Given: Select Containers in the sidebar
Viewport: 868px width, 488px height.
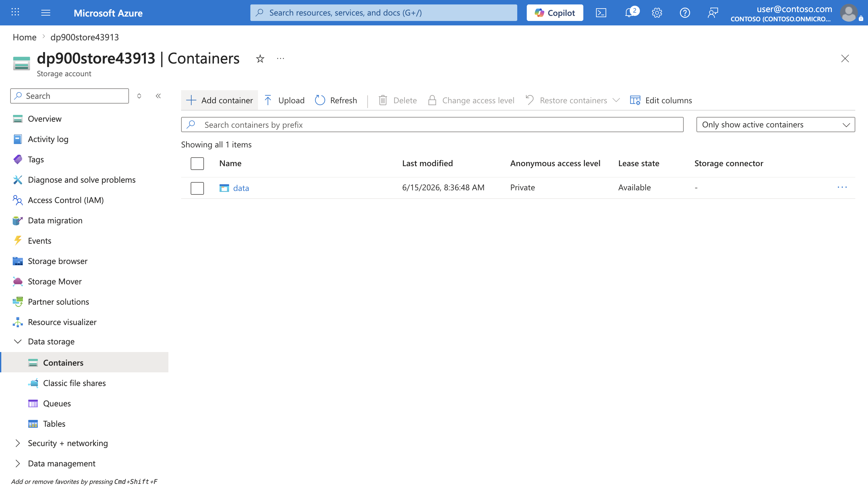Looking at the screenshot, I should (84, 363).
